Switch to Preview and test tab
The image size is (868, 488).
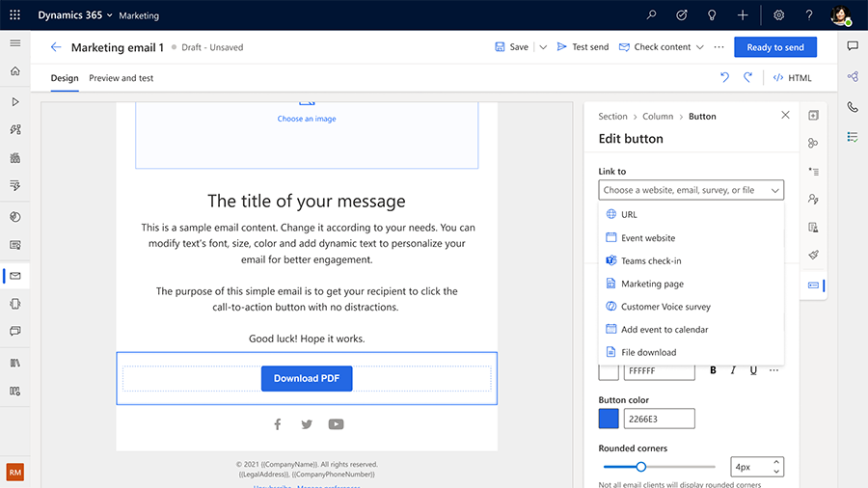pos(121,78)
